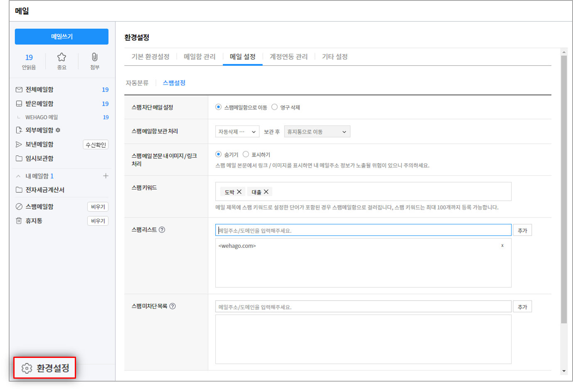Image resolution: width=573 pixels, height=392 pixels.
Task: Click the plus icon next to 내 메일함
Action: pos(106,176)
